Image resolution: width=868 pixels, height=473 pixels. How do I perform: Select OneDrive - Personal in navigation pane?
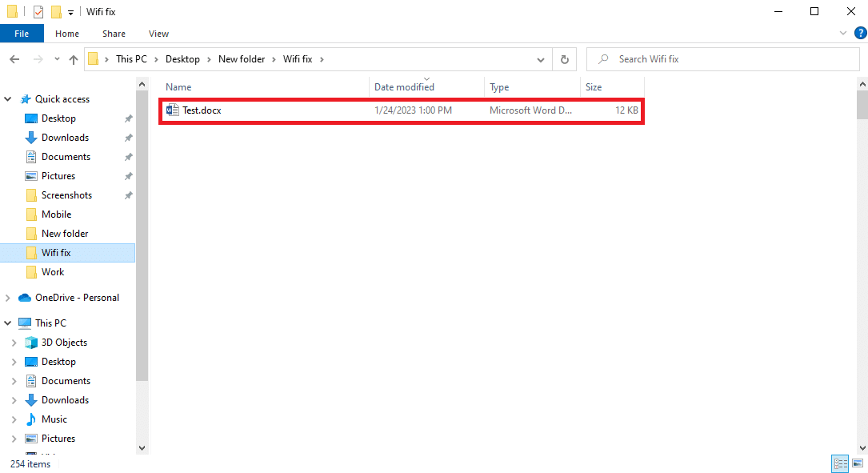coord(77,298)
